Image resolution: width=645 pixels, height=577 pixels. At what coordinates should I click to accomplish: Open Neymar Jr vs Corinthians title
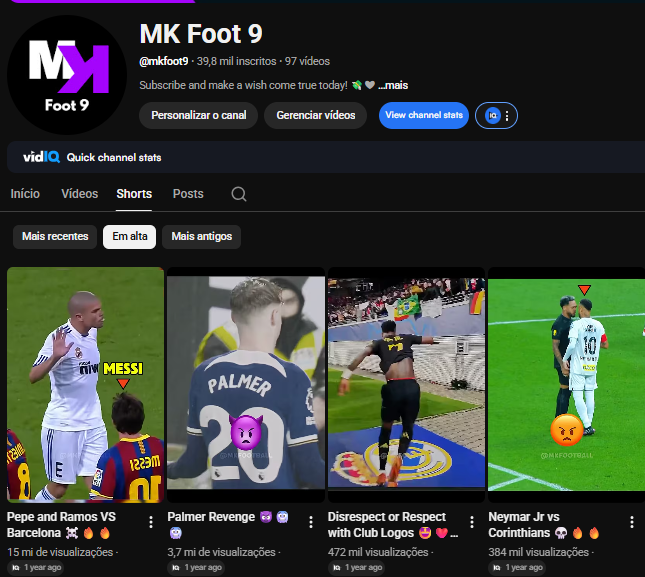[x=543, y=525]
